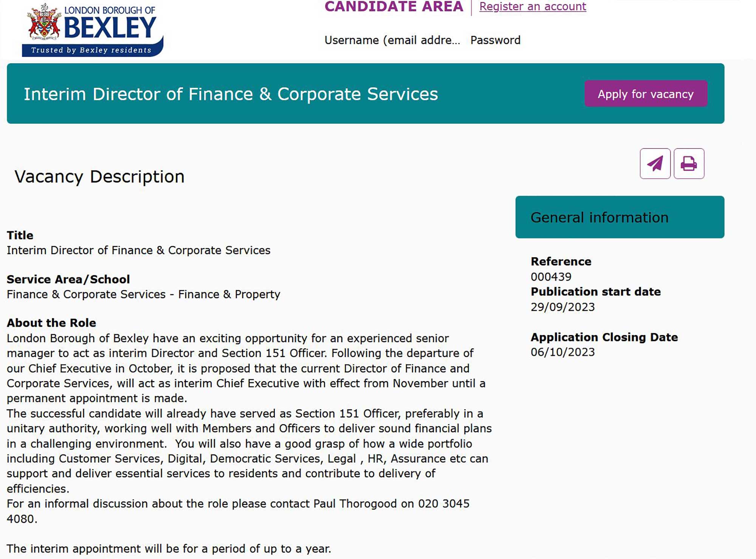Screen dimensions: 756x559
Task: Click the paper plane share icon
Action: click(x=655, y=164)
